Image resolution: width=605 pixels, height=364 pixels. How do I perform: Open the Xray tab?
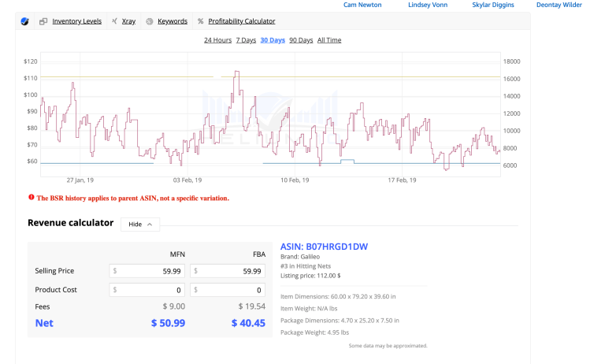coord(128,21)
